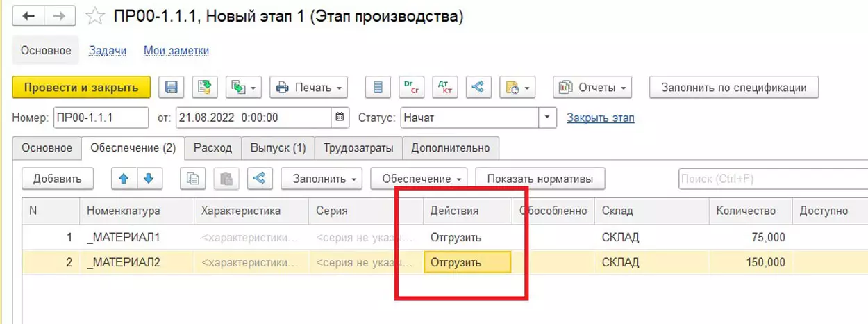Switch to the Дополнительно tab

451,147
